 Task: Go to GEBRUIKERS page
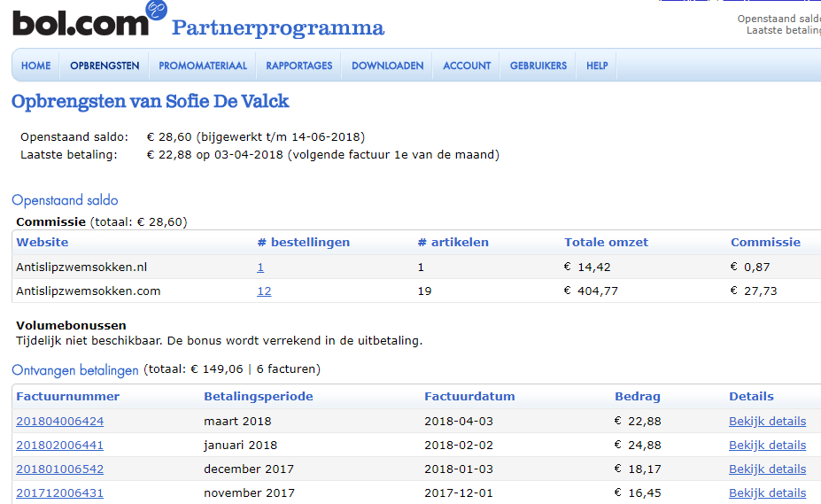click(538, 66)
